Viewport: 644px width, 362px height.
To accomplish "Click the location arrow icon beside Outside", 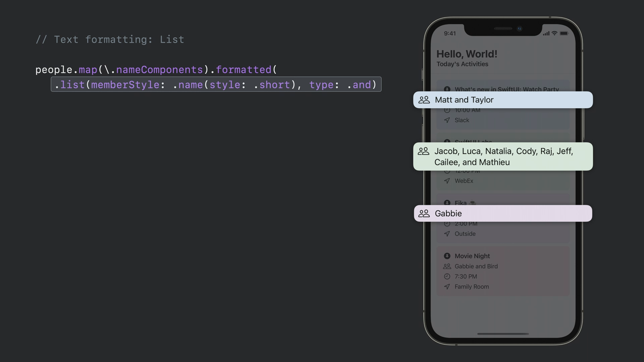I will [447, 234].
